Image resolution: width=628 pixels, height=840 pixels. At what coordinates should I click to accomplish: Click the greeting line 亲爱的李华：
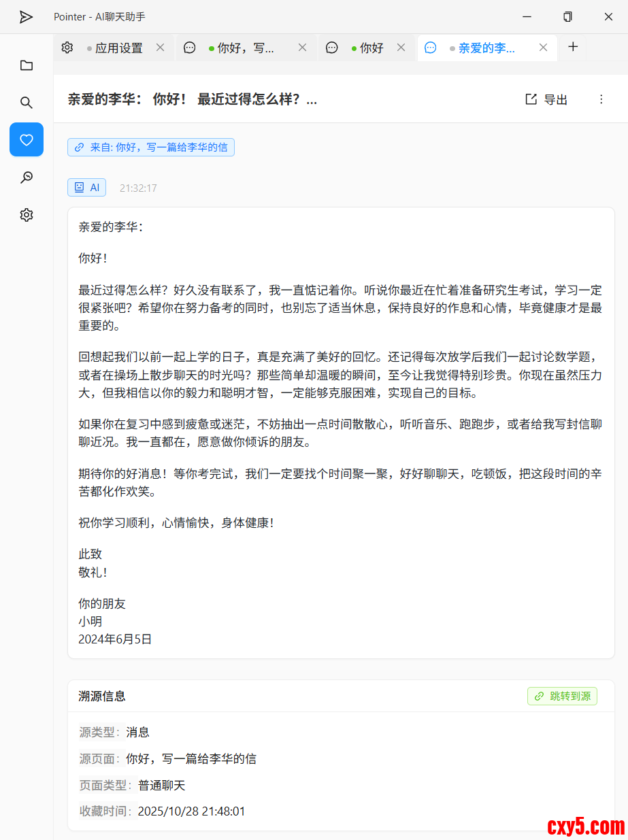[111, 227]
